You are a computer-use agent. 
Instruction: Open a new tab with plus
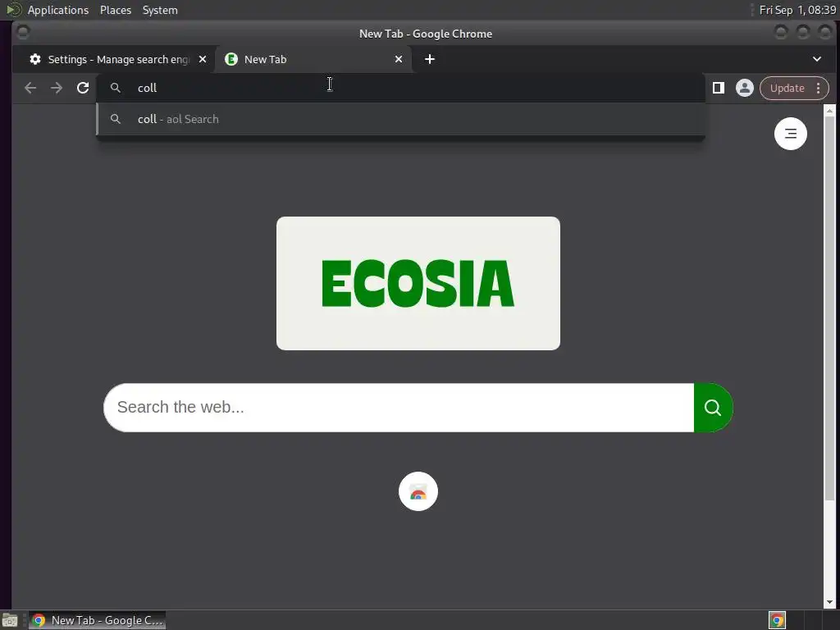[430, 59]
